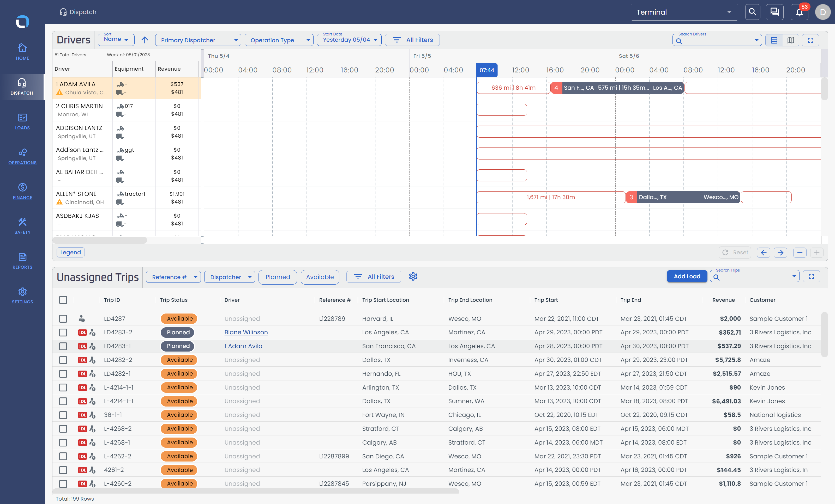Switch Drivers to map view icon
Viewport: 835px width, 504px height.
[x=791, y=40]
